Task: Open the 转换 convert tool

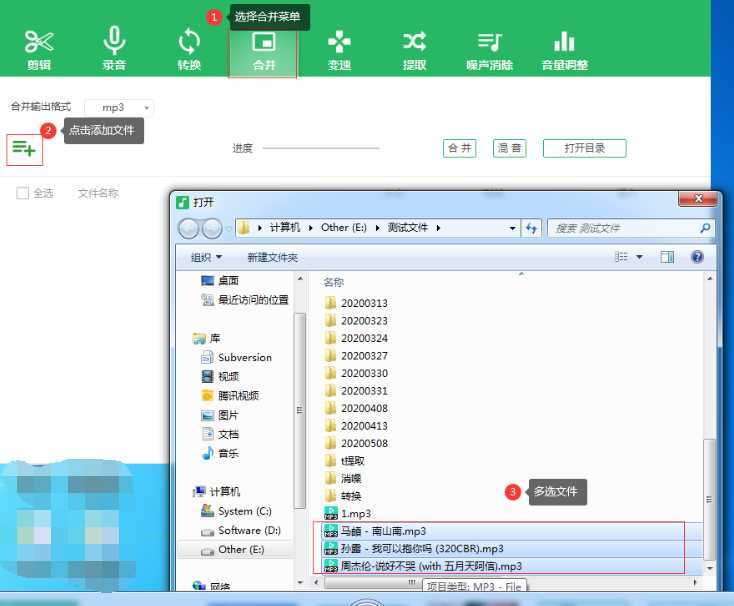Action: click(189, 48)
